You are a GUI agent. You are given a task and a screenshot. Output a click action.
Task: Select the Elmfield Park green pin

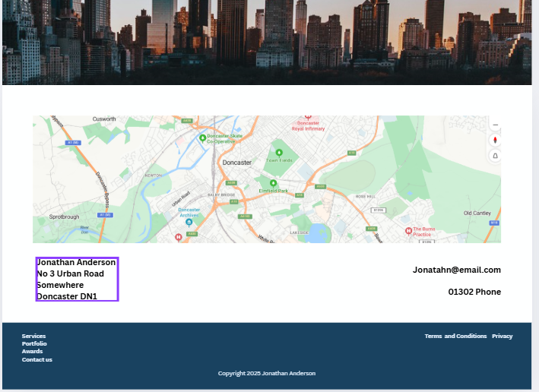click(x=271, y=183)
